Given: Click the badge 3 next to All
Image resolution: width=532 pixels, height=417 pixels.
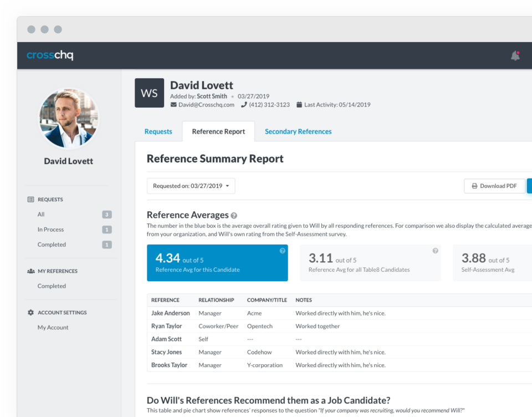Looking at the screenshot, I should (x=107, y=215).
